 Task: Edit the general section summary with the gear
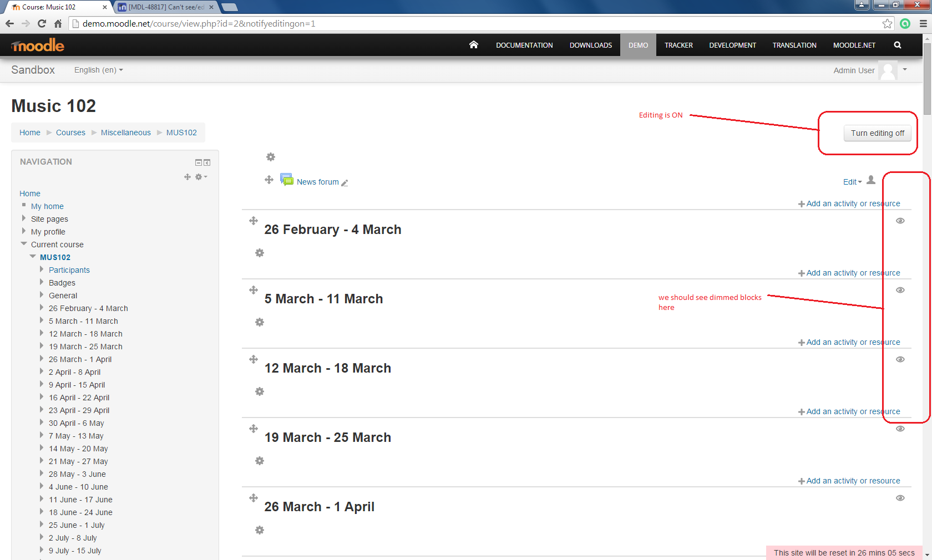(x=271, y=157)
